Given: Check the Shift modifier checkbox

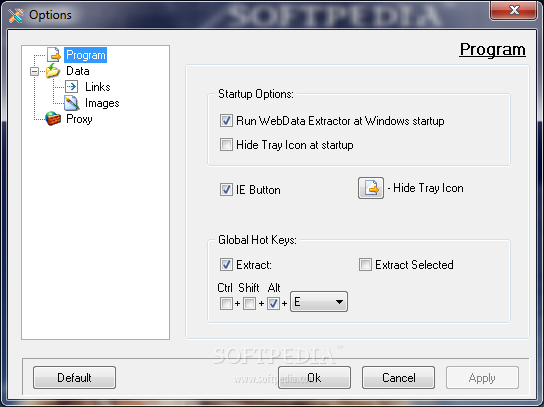Looking at the screenshot, I should tap(249, 303).
